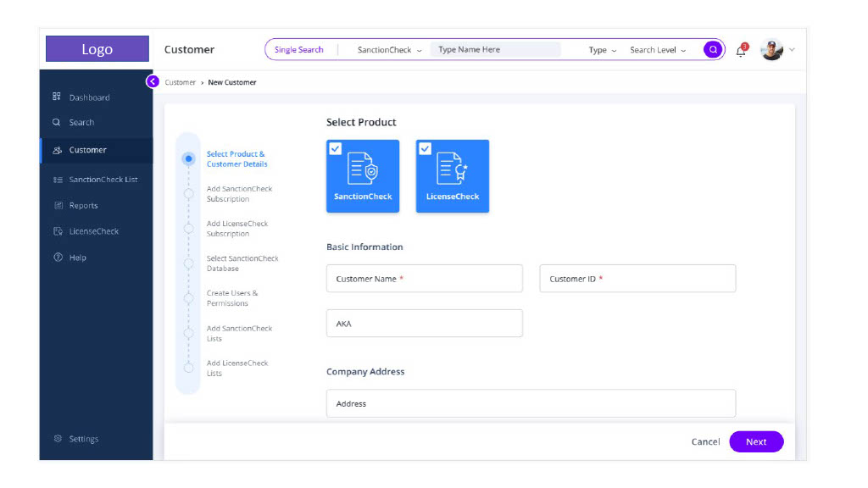Click the AKA input field

tap(424, 323)
